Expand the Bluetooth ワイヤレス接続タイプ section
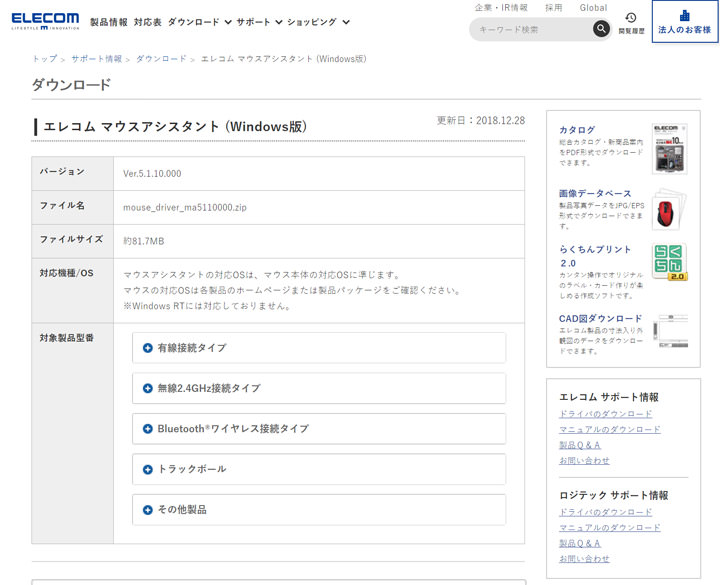Viewport: 720px width, 585px height. point(319,429)
